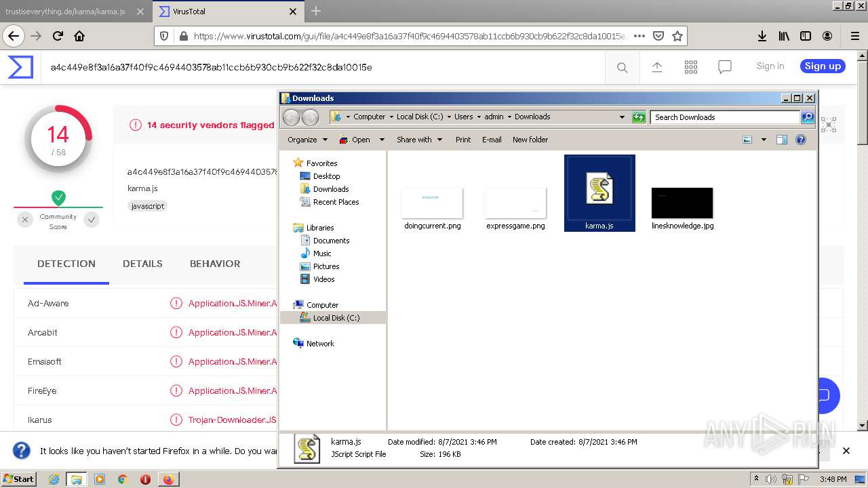Select doingcurrent.png thumbnail

(432, 203)
